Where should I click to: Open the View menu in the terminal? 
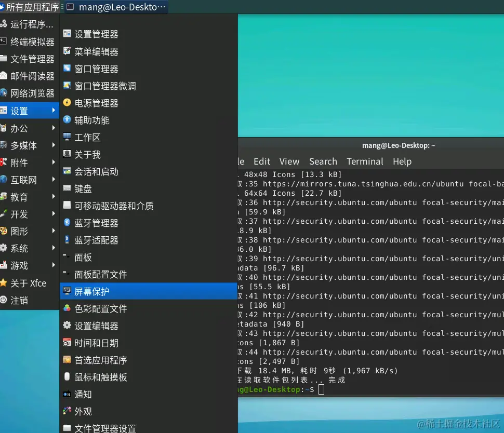click(x=289, y=161)
